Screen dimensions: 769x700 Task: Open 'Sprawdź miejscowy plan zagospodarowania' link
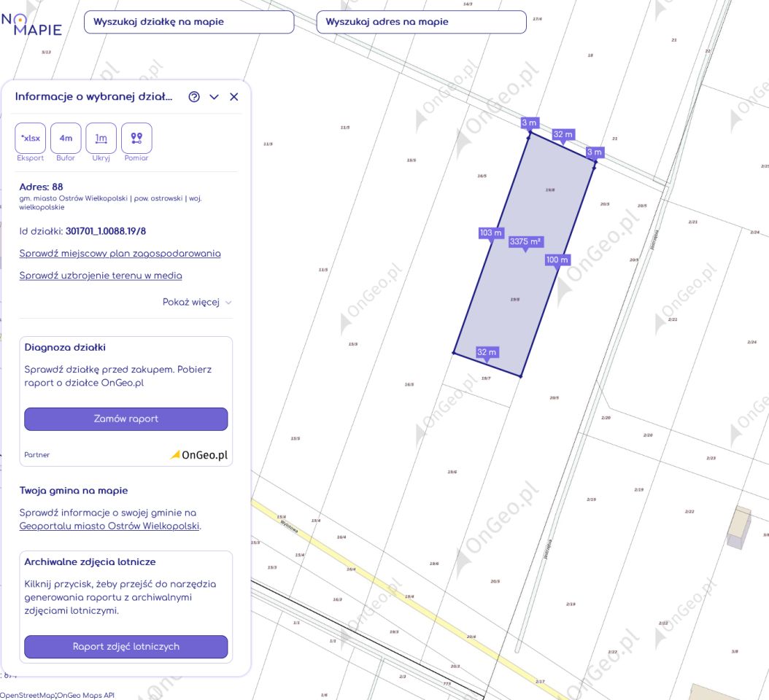point(120,254)
